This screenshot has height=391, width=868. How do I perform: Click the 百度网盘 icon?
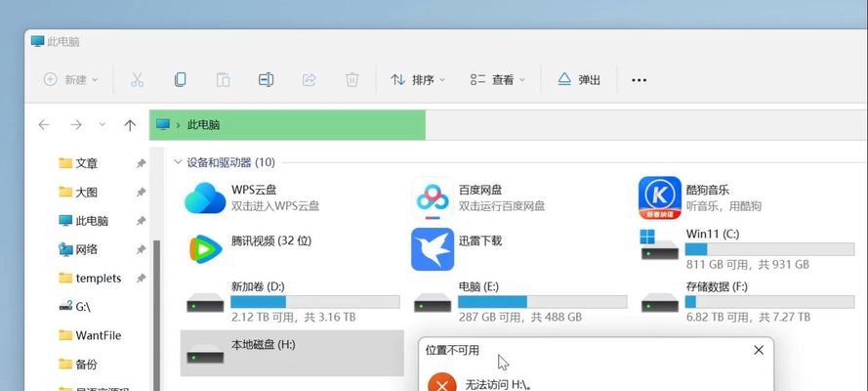click(433, 197)
